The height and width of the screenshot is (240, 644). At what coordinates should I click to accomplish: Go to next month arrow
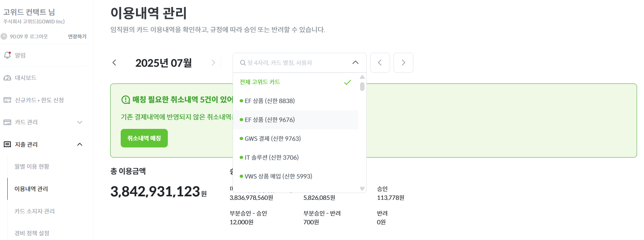pyautogui.click(x=213, y=63)
